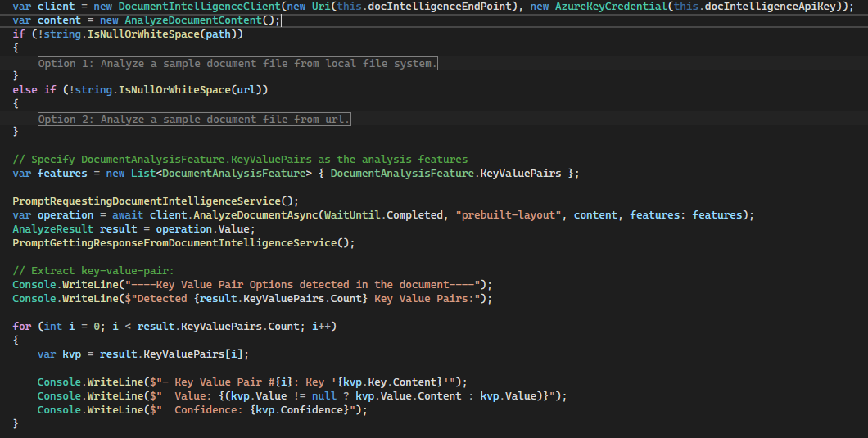
Task: Expand the collapsed "Option 1" local file region
Action: 237,64
